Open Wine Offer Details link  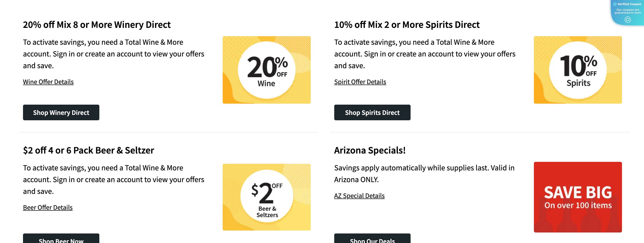[x=48, y=82]
